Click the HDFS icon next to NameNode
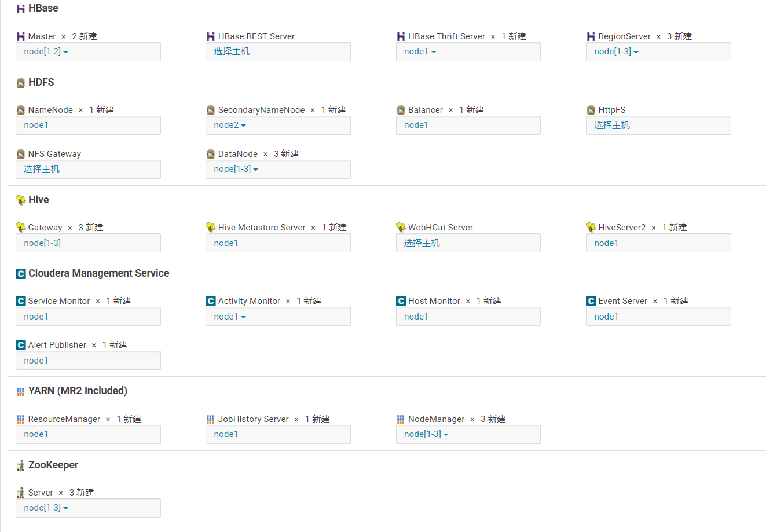Screen dimensions: 766x532 click(20, 109)
